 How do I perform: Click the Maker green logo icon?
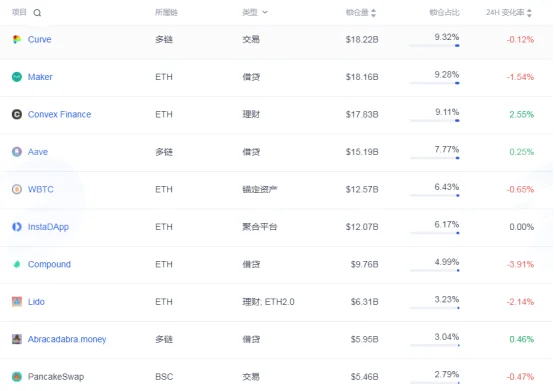17,77
